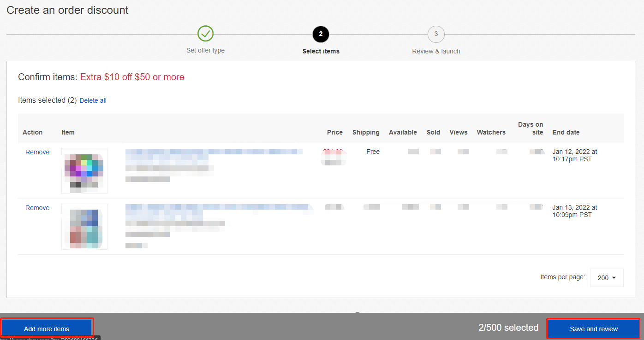The image size is (644, 340).
Task: Expand the Items per page dropdown
Action: 607,278
